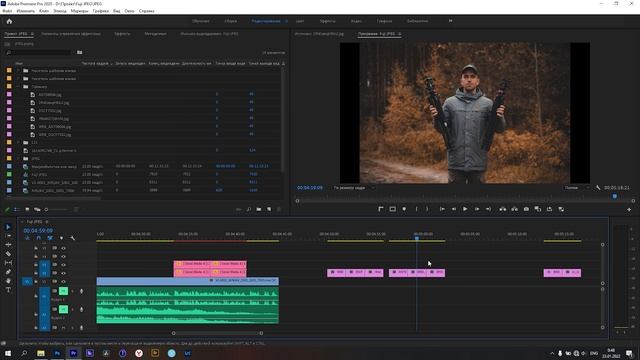Click the New Bin icon in Project panel
This screenshot has height=360, width=640.
tap(259, 209)
